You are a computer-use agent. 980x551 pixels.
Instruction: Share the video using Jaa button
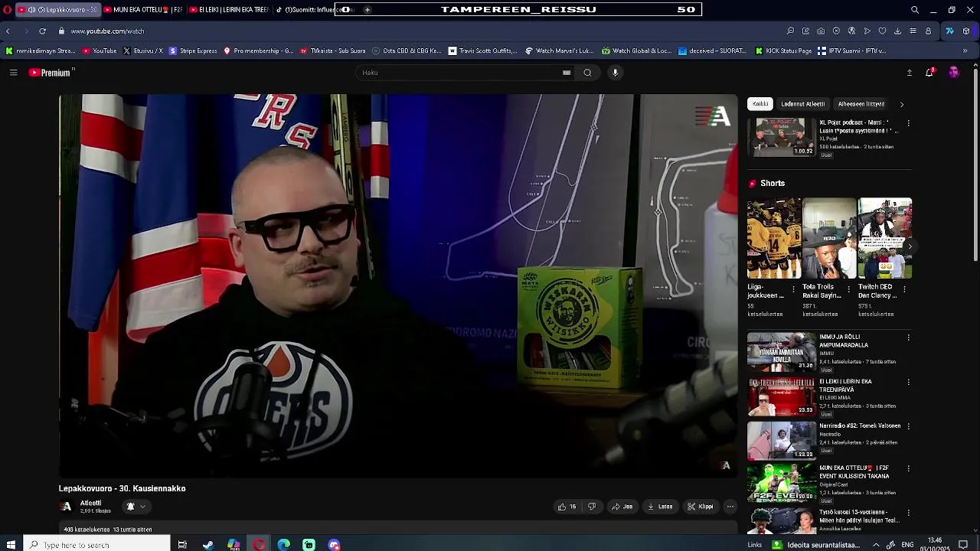622,507
